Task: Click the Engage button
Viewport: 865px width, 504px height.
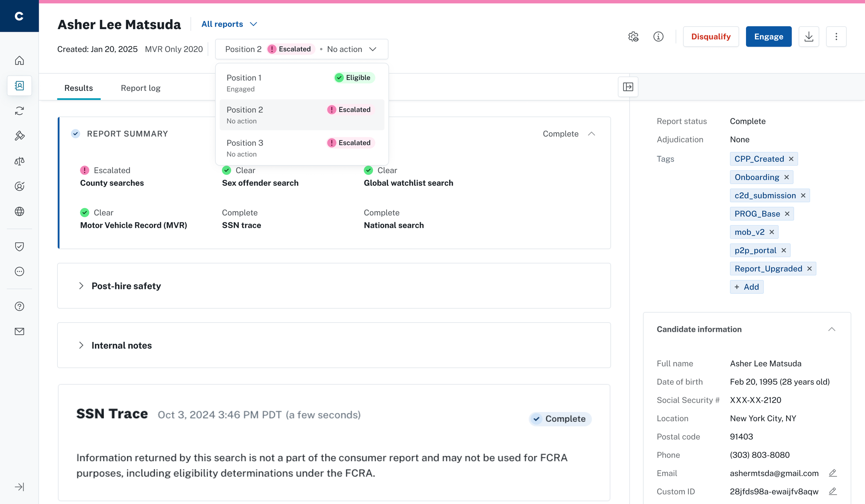Action: point(768,37)
